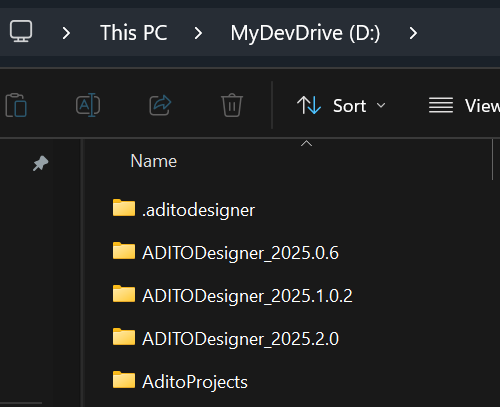Click folder icon of AditoProjects
This screenshot has height=407, width=500.
124,380
